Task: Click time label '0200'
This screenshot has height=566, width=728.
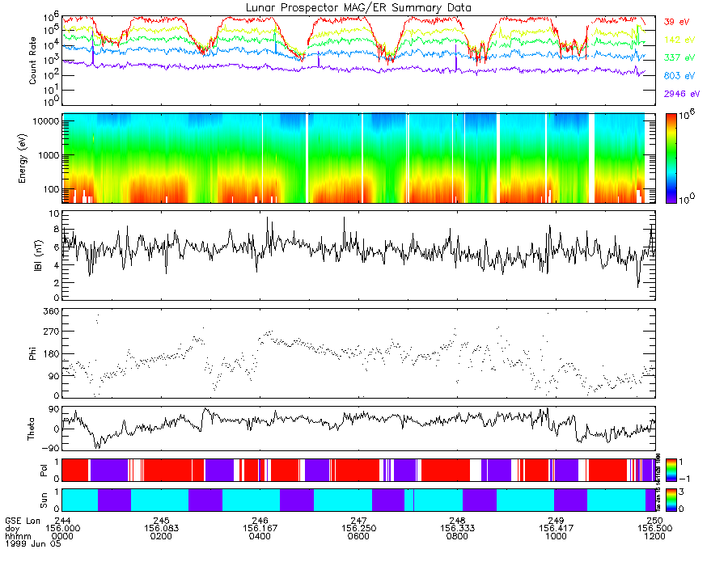Action: (x=161, y=536)
